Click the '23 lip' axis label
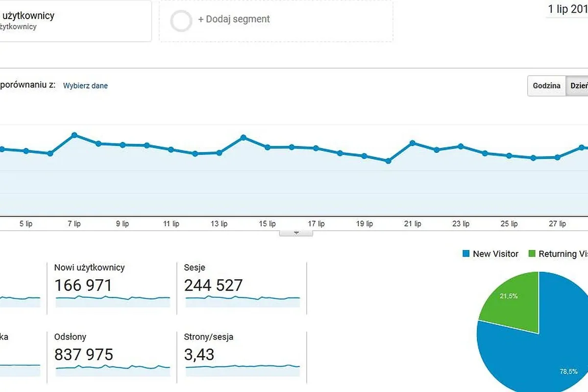The height and width of the screenshot is (392, 588). point(461,224)
